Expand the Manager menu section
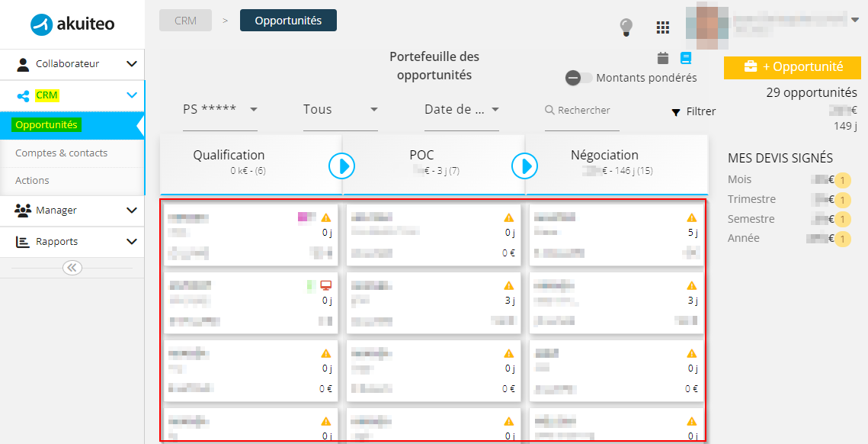This screenshot has height=444, width=868. pyautogui.click(x=72, y=210)
